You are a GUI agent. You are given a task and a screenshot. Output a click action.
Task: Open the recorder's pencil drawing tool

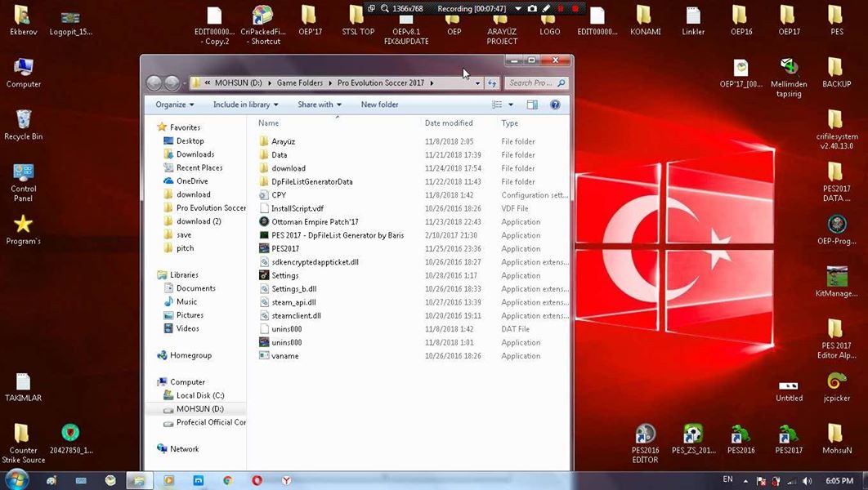click(x=546, y=8)
